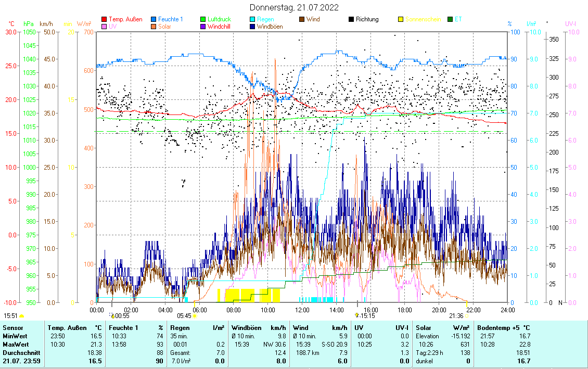588x369 pixels.
Task: Click the 21.07. 23:59 timestamp cell
Action: [21, 361]
